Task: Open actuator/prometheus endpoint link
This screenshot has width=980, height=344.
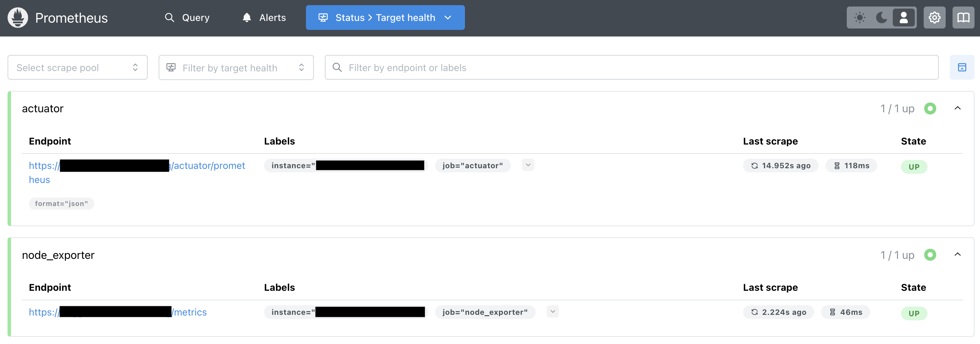Action: [x=137, y=172]
